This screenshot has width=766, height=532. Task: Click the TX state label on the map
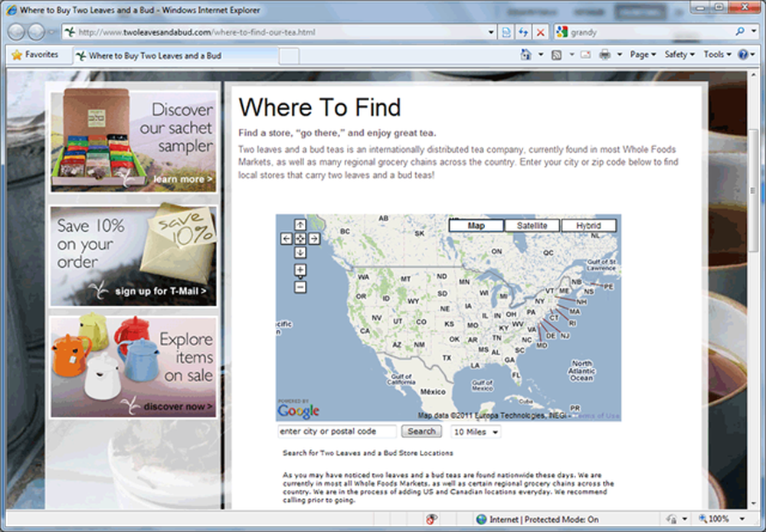[447, 357]
